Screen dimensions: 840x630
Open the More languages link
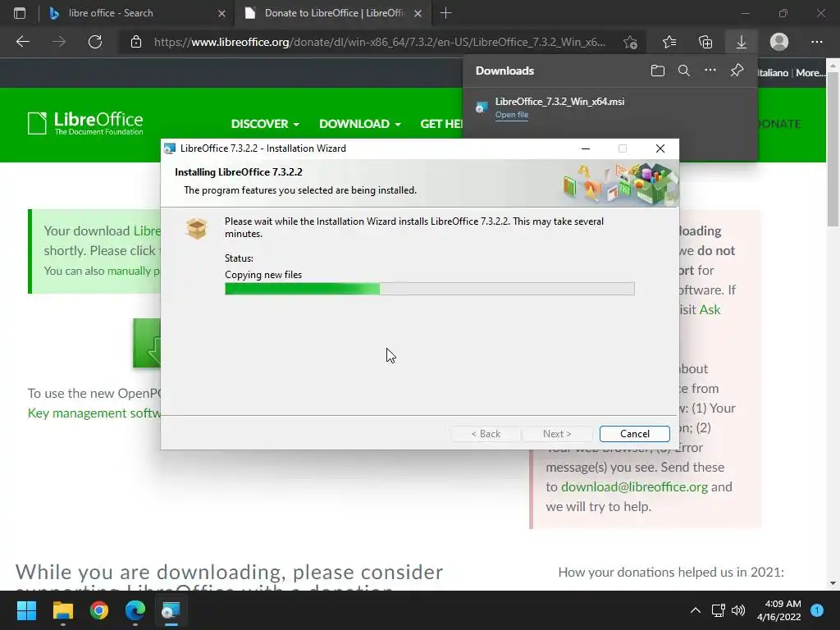[810, 73]
